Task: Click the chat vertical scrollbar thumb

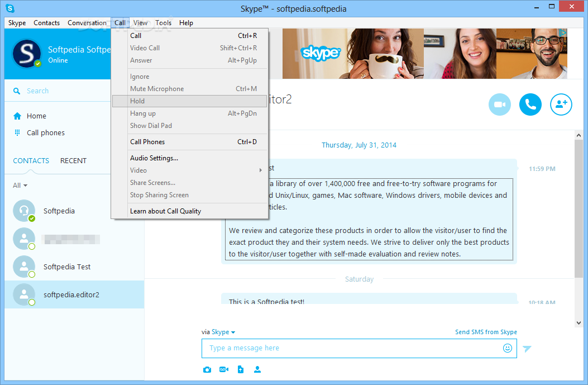Action: click(579, 208)
